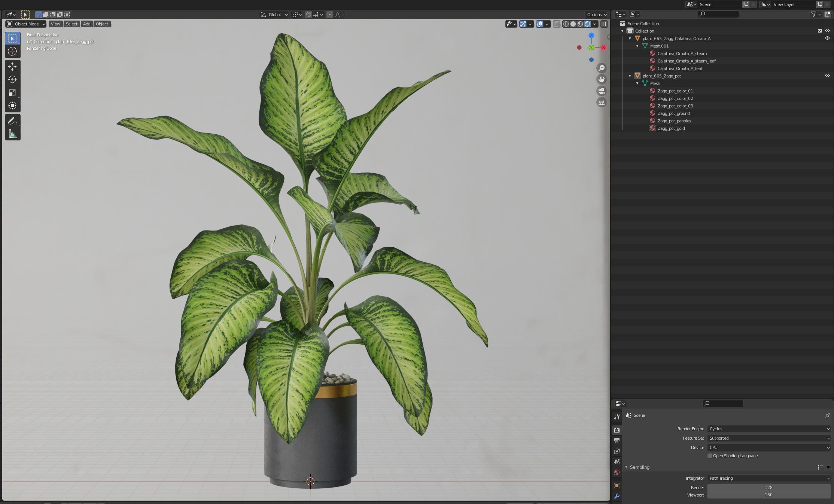The width and height of the screenshot is (834, 504).
Task: Click the outliner search field
Action: (718, 14)
